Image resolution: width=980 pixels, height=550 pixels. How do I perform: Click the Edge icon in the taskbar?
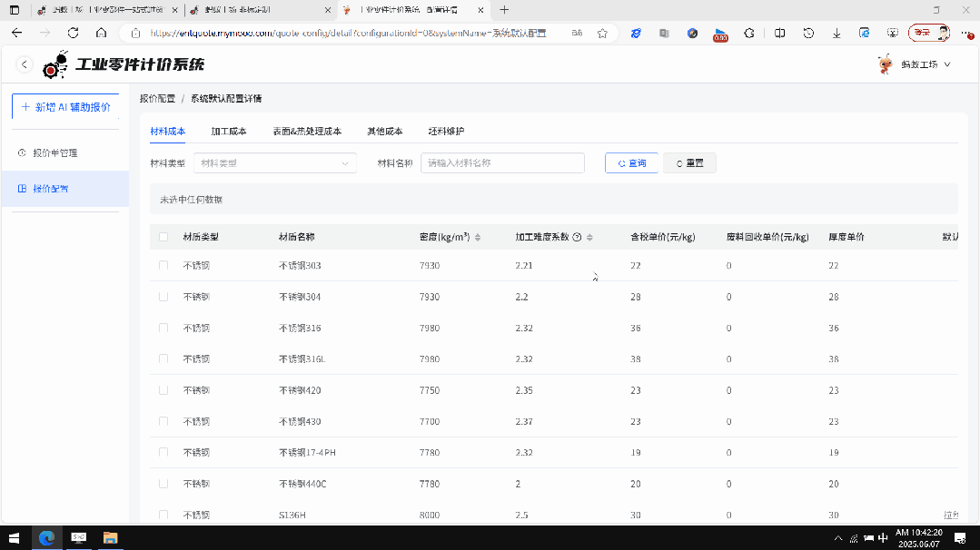pyautogui.click(x=46, y=537)
